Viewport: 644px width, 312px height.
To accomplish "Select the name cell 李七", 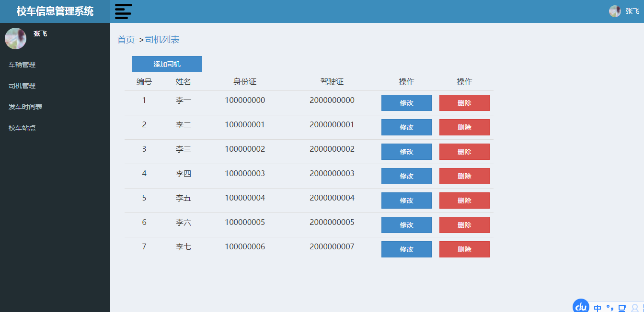I will [184, 246].
